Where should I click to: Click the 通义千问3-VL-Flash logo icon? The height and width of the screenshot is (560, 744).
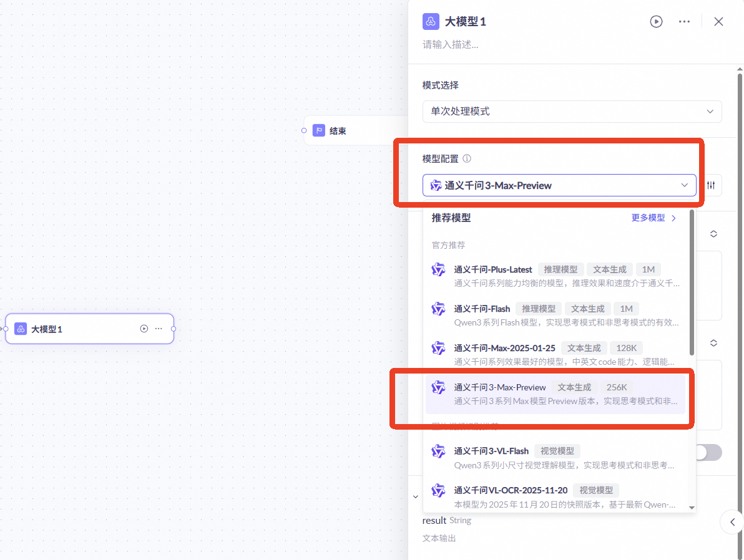point(438,451)
